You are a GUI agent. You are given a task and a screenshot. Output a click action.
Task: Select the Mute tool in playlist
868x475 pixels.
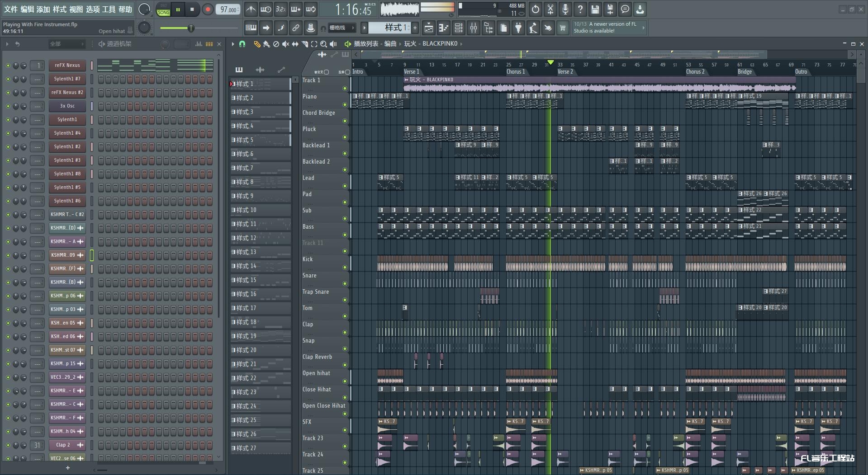[285, 44]
